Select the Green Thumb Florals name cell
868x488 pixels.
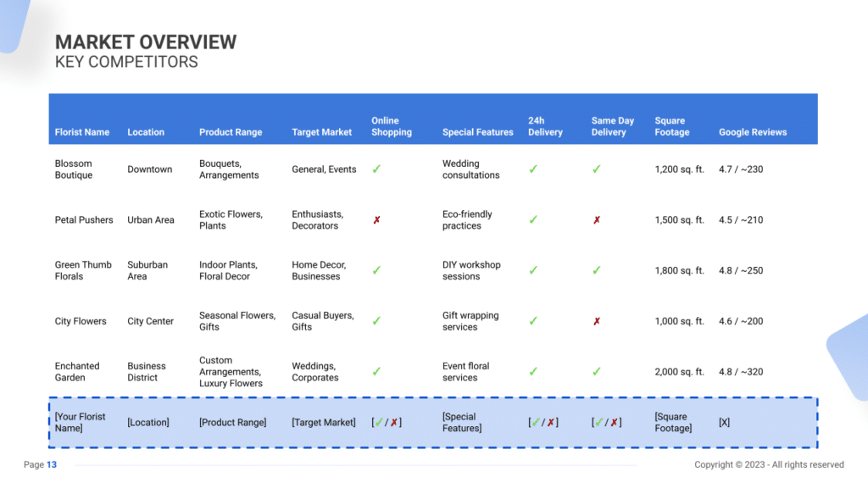tap(83, 270)
